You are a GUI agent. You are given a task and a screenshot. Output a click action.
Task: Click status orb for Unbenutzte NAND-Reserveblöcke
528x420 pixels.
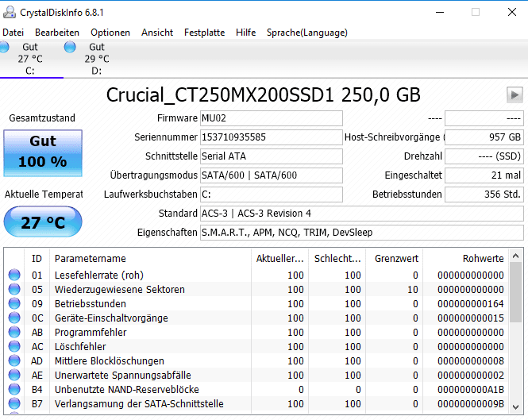pyautogui.click(x=14, y=389)
